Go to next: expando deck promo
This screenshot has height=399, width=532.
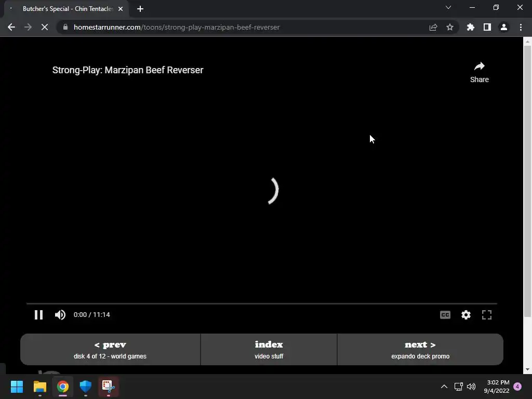[x=420, y=350]
